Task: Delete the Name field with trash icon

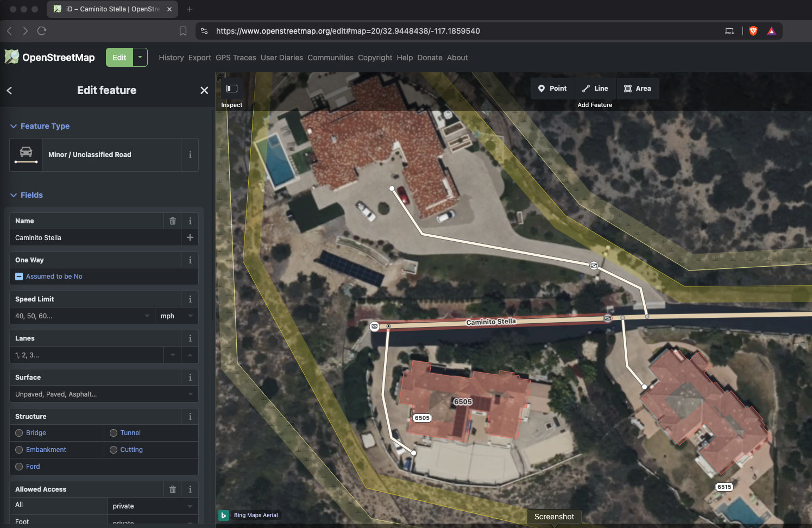Action: coord(173,221)
